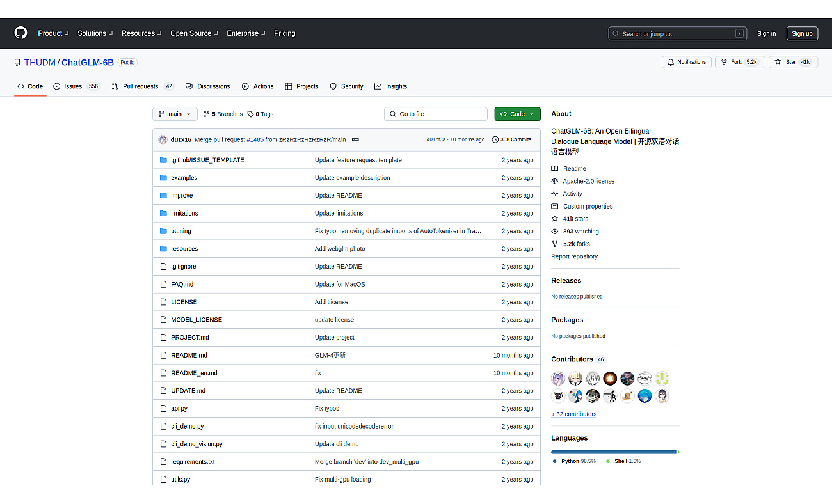
Task: Click the Sign up button
Action: (802, 33)
